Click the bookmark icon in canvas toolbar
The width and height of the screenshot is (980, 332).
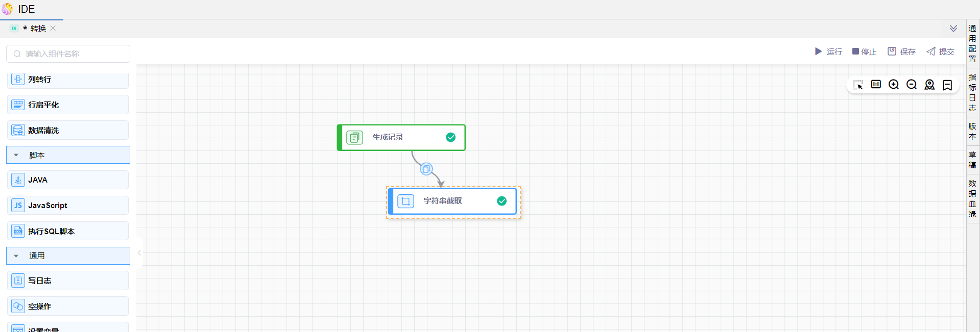[947, 85]
